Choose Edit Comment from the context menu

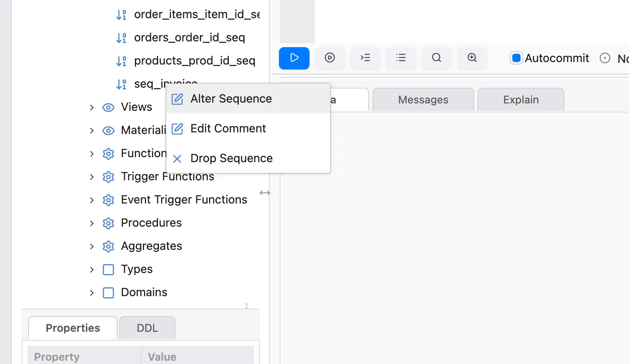(x=248, y=129)
